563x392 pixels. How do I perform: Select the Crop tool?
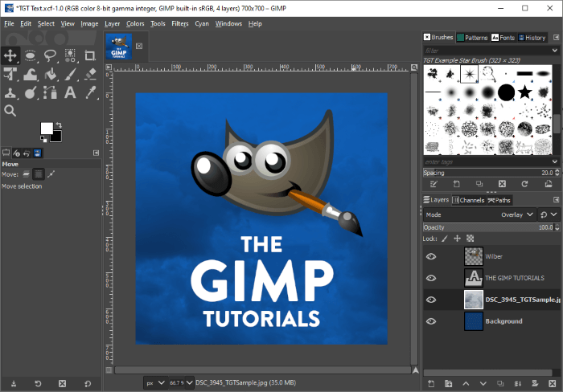point(90,55)
